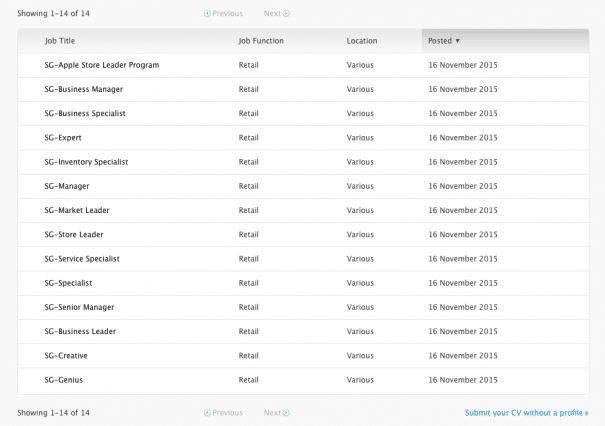This screenshot has height=426, width=605.
Task: Click the top Previous arrow circle icon
Action: 207,14
